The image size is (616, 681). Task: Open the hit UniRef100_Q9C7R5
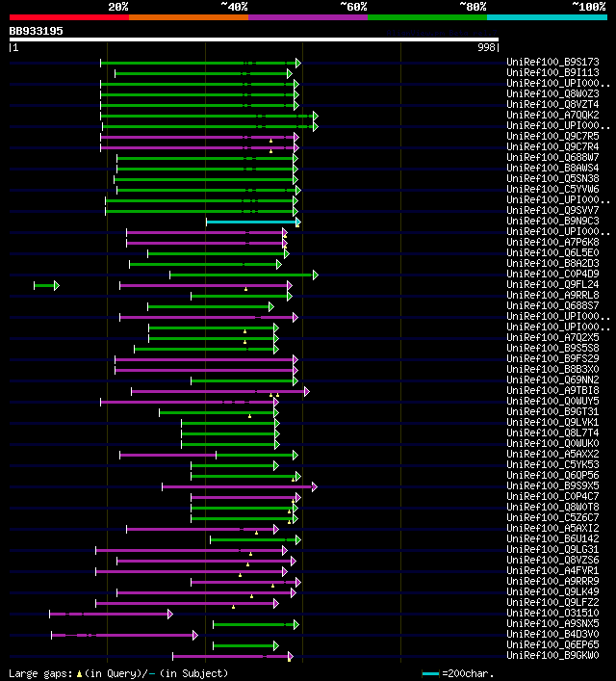click(552, 136)
